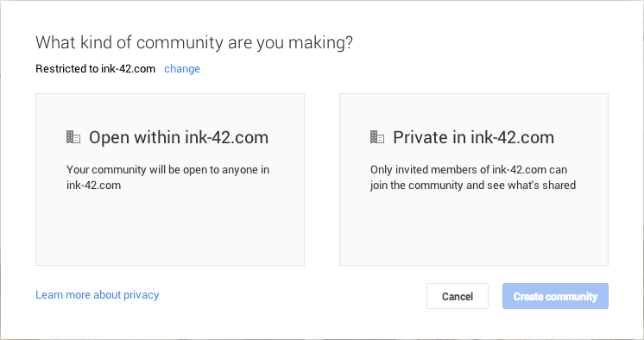Click the empty lower area of the Private card
Screen dimensions: 644x340
pyautogui.click(x=474, y=230)
